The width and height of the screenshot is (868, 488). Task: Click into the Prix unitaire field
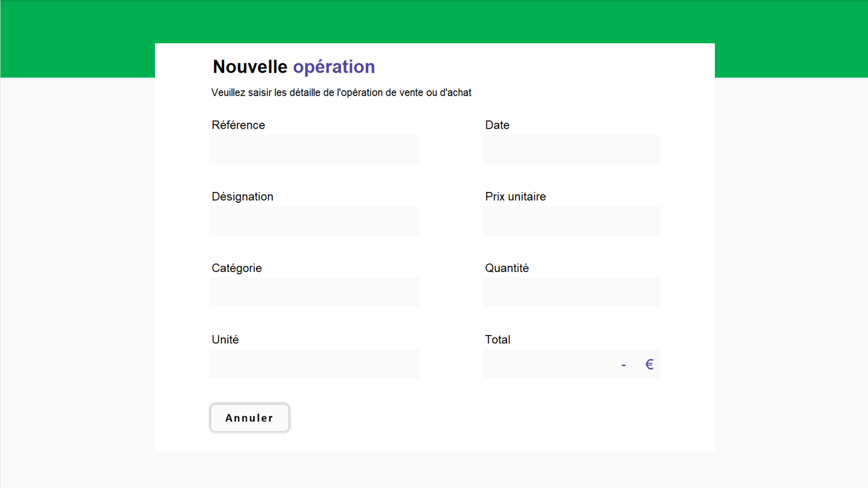tap(571, 221)
